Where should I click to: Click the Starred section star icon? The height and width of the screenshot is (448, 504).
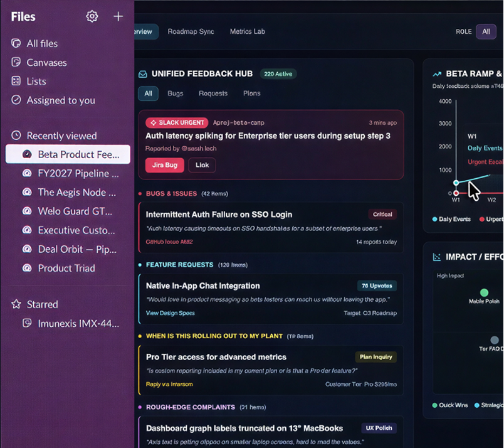(x=16, y=304)
